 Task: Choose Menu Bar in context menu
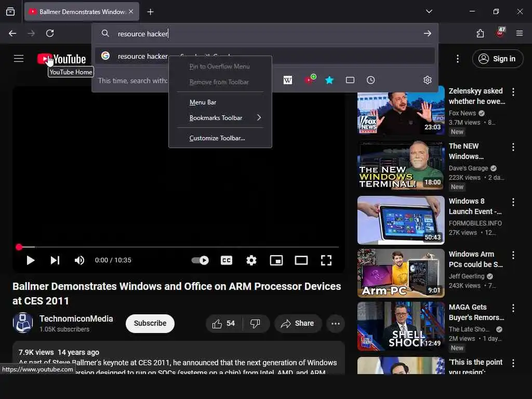coord(220,102)
